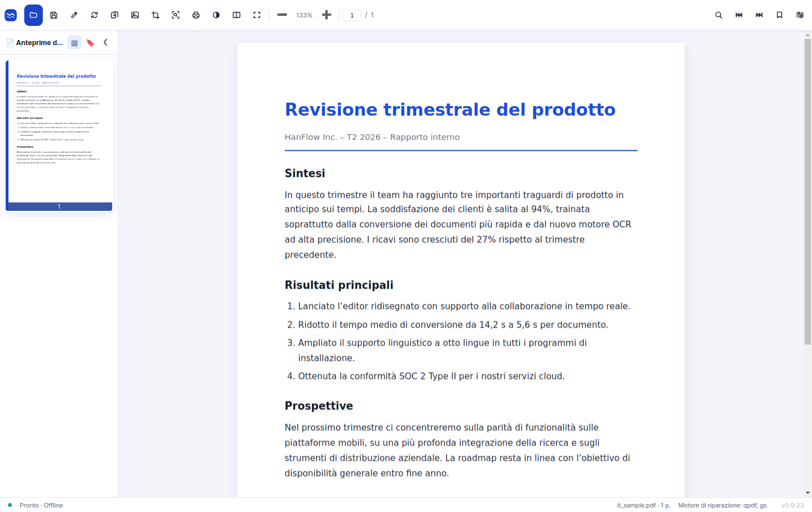Click the 'Sintesi' heading
This screenshot has height=512, width=812.
click(x=305, y=173)
